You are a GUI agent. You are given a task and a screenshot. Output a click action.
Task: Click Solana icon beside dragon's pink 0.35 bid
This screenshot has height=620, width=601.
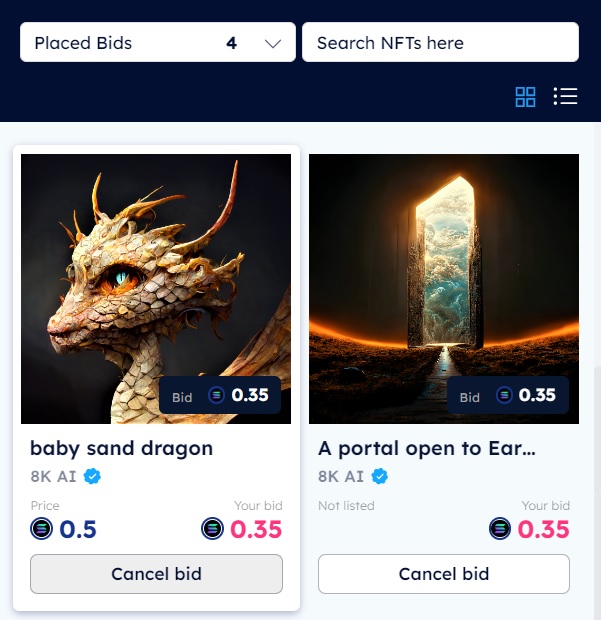point(212,529)
